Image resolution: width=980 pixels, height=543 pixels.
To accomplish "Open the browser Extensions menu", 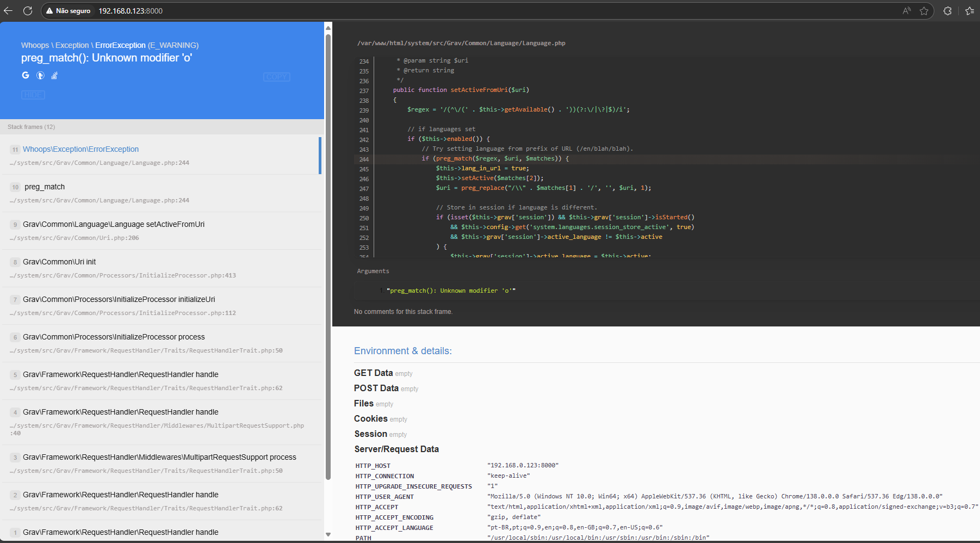I will [947, 11].
